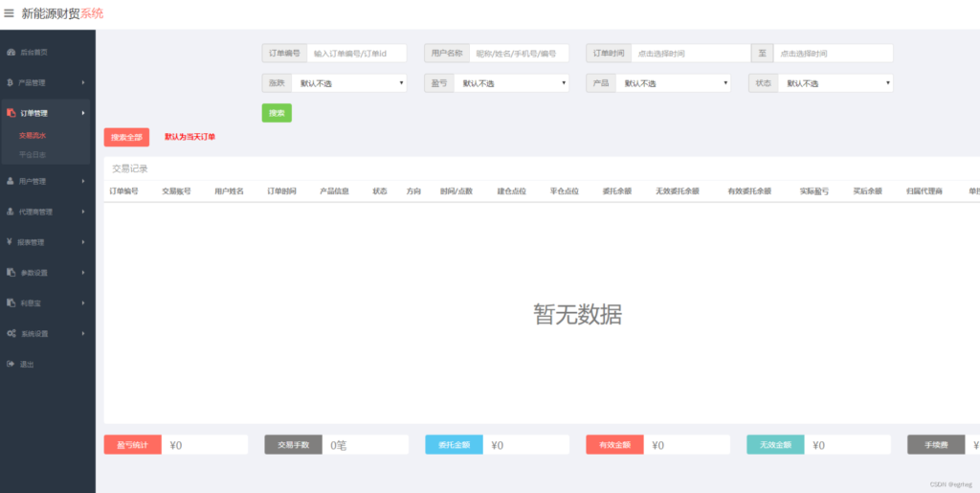Expand the 报表管理 arrow

click(83, 242)
